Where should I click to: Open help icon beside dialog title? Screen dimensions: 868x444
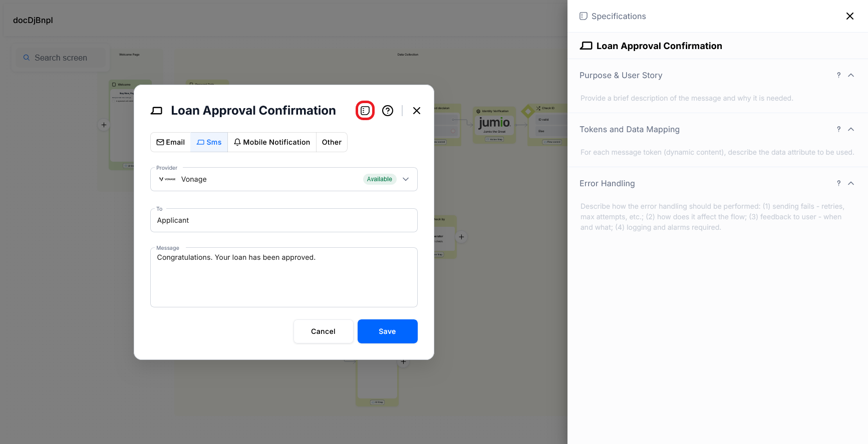tap(388, 111)
